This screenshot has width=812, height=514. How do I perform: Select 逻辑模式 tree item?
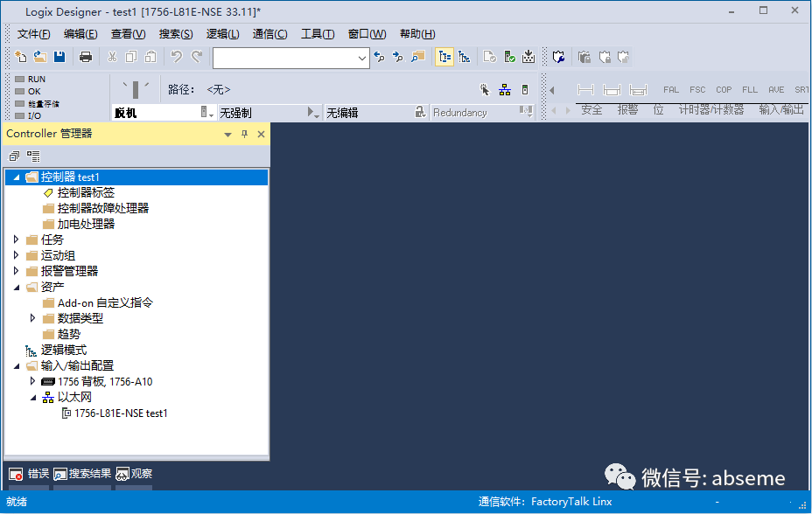tap(64, 350)
